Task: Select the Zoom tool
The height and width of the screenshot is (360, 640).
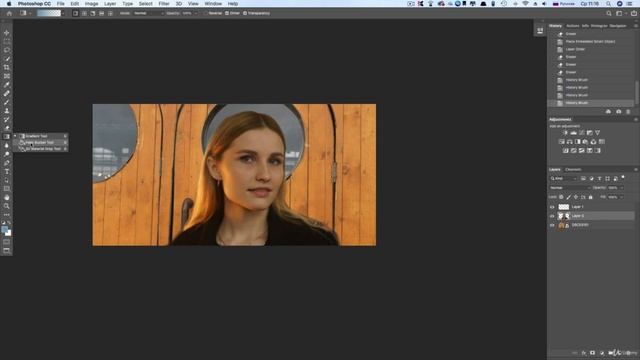Action: (x=7, y=206)
